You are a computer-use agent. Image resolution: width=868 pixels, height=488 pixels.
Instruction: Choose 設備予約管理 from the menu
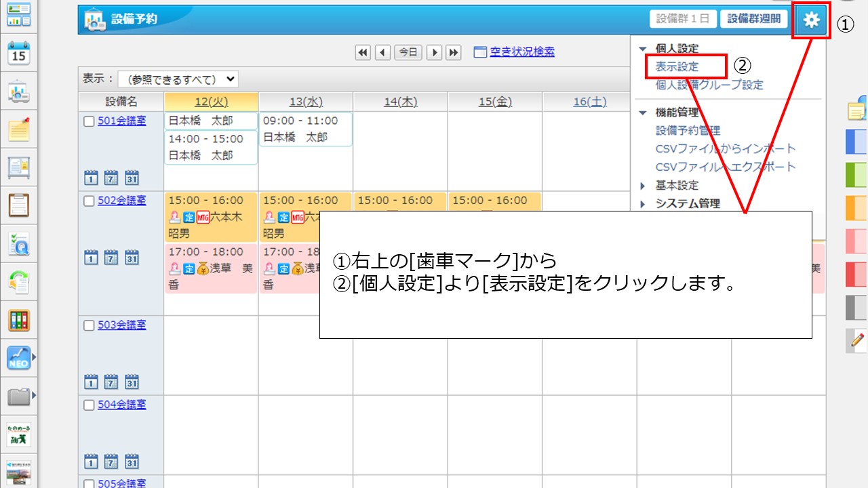pos(688,130)
